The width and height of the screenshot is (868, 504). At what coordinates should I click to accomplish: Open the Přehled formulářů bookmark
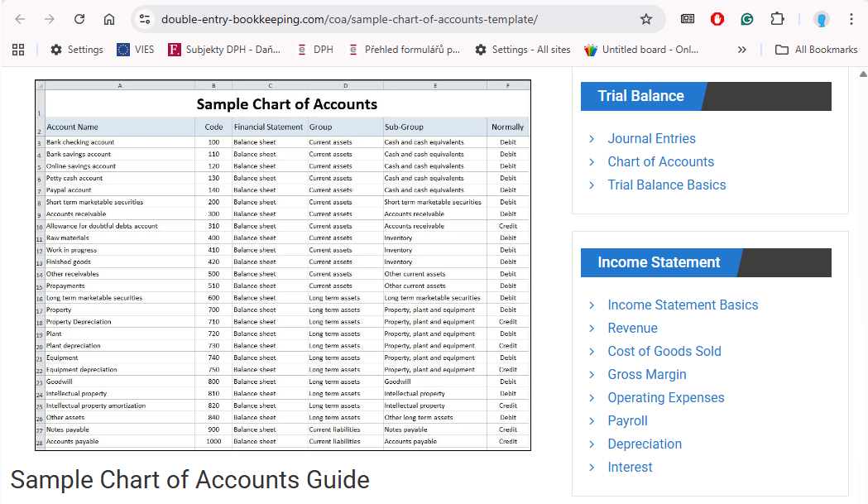tap(404, 50)
